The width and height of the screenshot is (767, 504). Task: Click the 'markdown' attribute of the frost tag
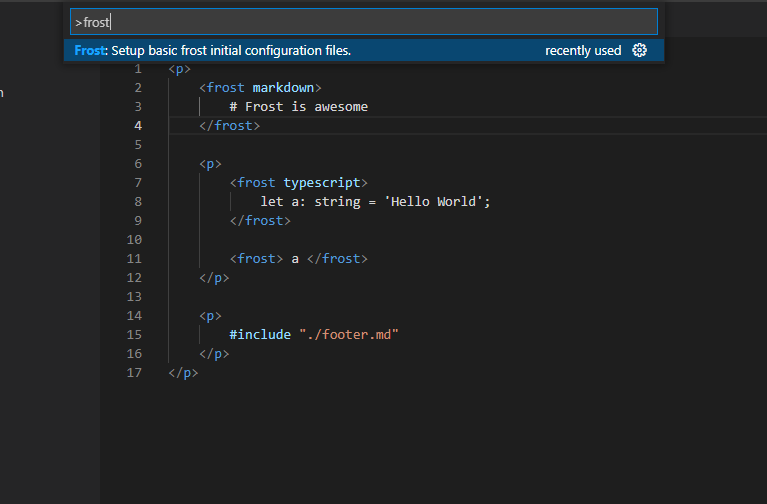283,88
